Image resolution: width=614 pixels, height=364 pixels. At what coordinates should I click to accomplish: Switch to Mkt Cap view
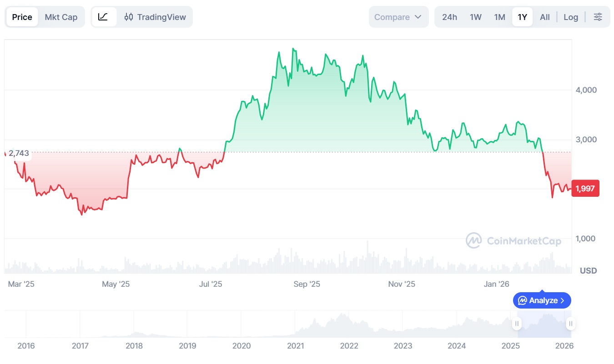tap(61, 17)
